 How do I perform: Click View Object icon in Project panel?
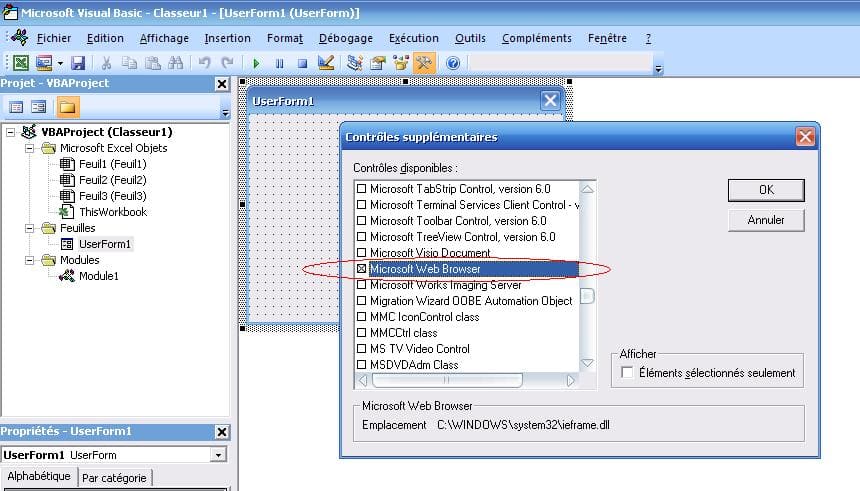tap(38, 107)
